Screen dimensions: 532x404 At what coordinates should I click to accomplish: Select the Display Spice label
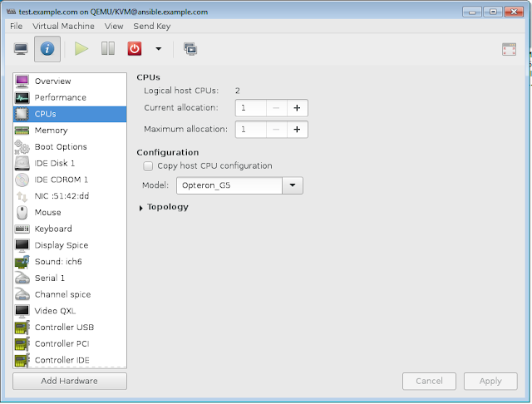(x=62, y=245)
